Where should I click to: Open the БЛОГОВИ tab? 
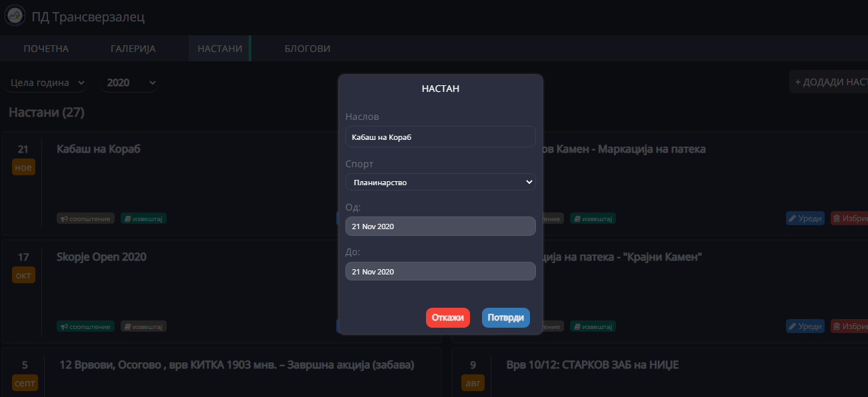[x=307, y=49]
